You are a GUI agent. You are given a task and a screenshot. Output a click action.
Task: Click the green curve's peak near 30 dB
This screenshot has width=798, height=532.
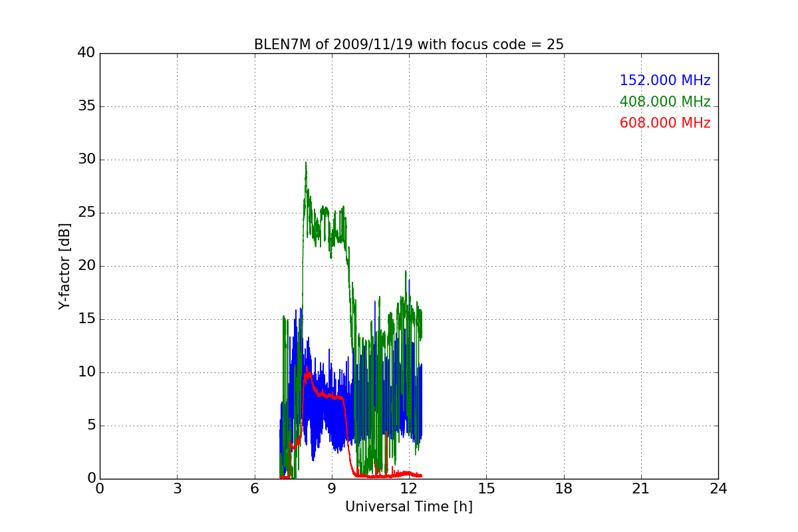pyautogui.click(x=306, y=163)
